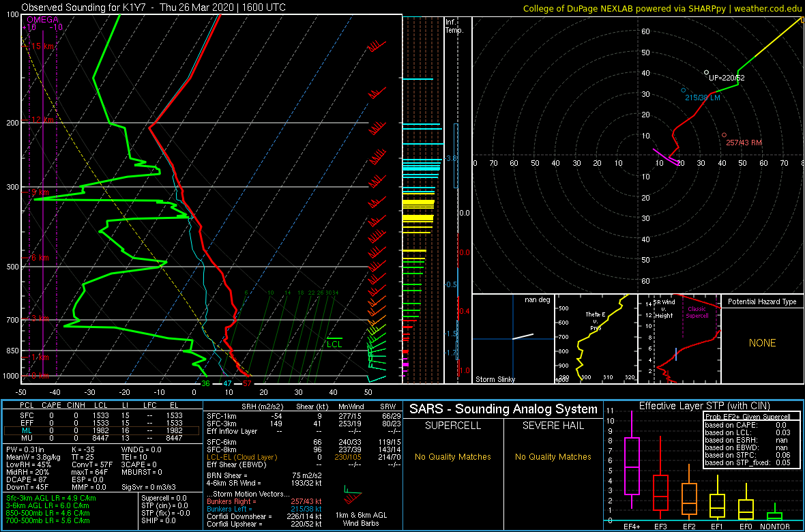Image resolution: width=805 pixels, height=532 pixels.
Task: Click the 'ConvT = 57F' value
Action: click(93, 464)
